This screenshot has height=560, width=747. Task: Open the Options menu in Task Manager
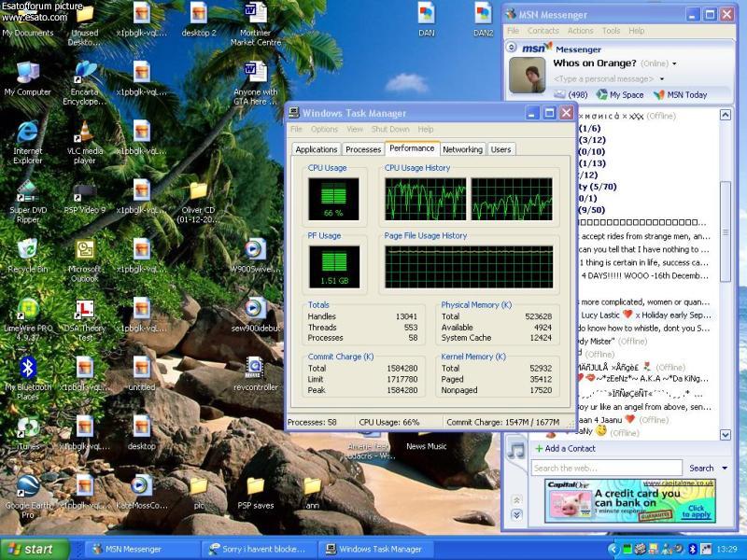coord(324,129)
